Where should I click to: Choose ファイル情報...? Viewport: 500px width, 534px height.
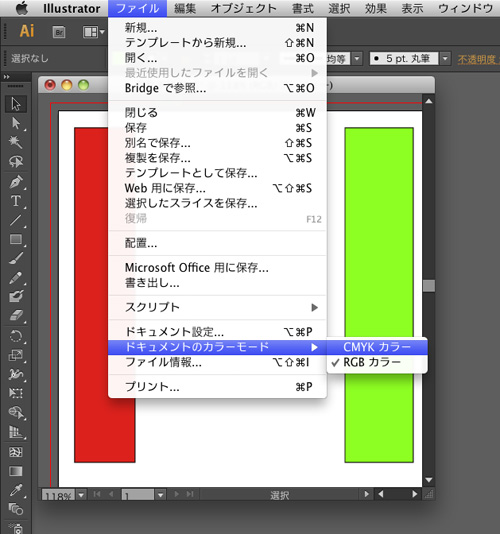coord(217,362)
